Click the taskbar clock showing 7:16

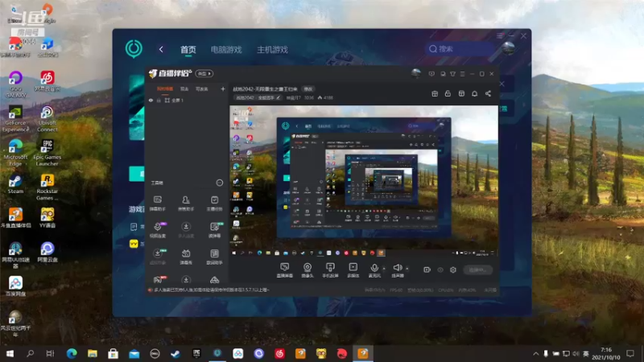pos(606,353)
